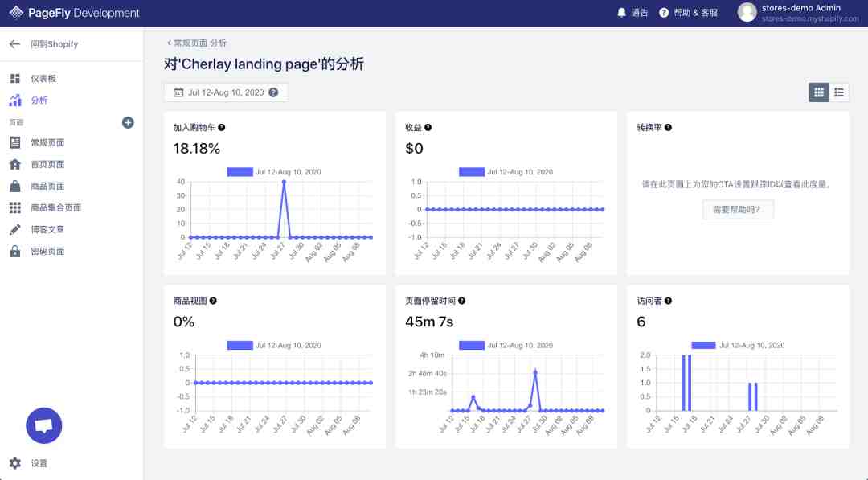Viewport: 868px width, 480px height.
Task: Switch to grid view layout
Action: pyautogui.click(x=819, y=92)
